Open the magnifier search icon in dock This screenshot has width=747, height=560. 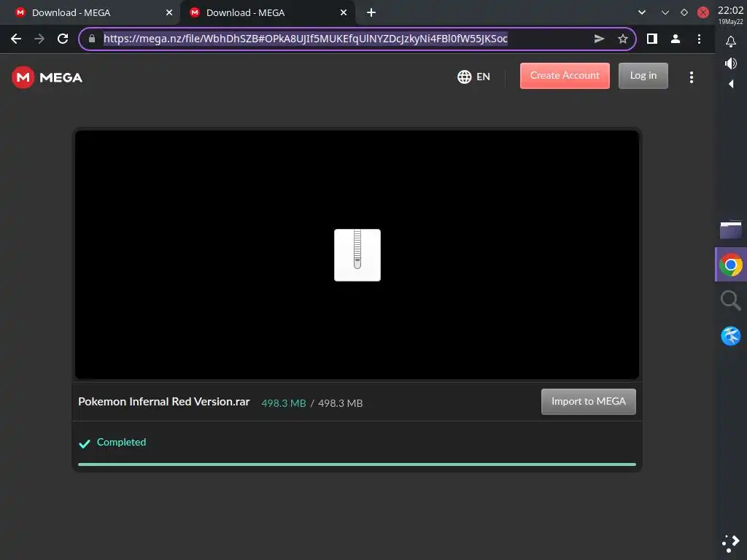(x=731, y=300)
